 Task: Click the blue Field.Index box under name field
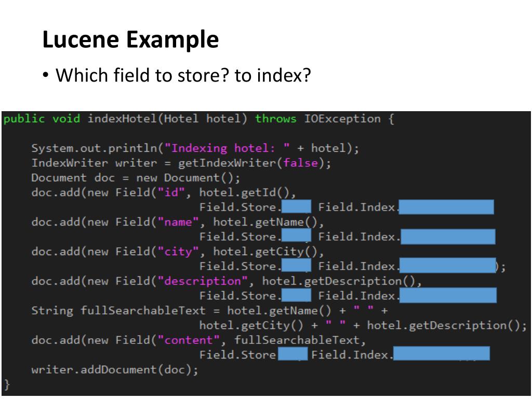tap(448, 236)
